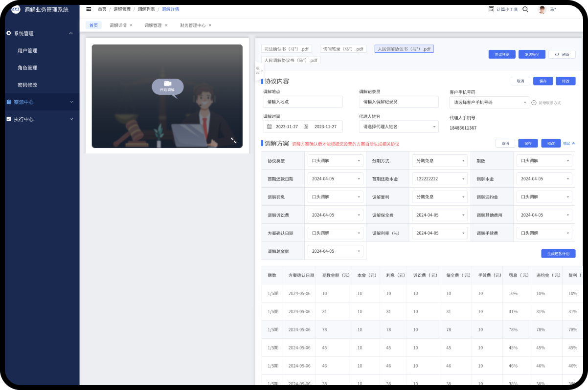Image resolution: width=588 pixels, height=390 pixels.
Task: Expand the video panel to fullscreen
Action: tap(233, 140)
